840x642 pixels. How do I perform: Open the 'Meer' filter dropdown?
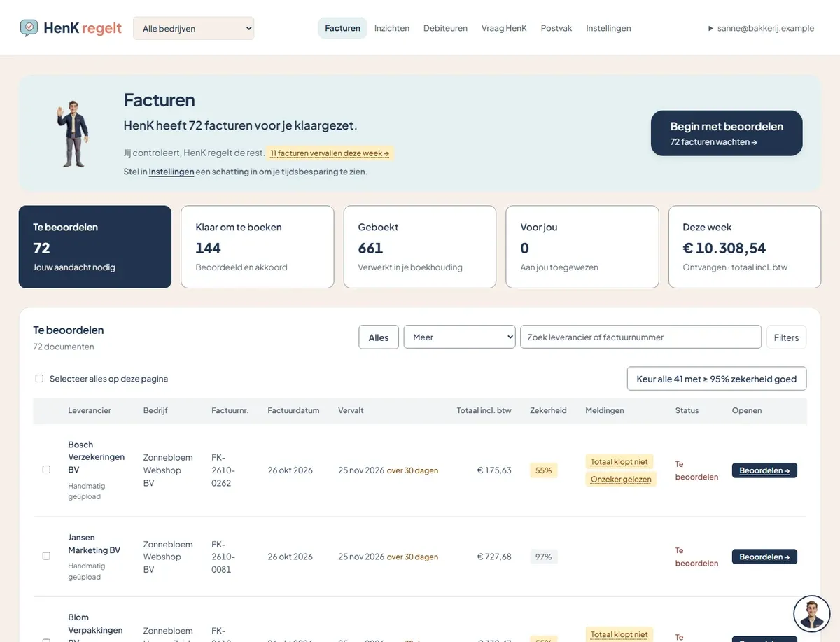click(x=459, y=337)
